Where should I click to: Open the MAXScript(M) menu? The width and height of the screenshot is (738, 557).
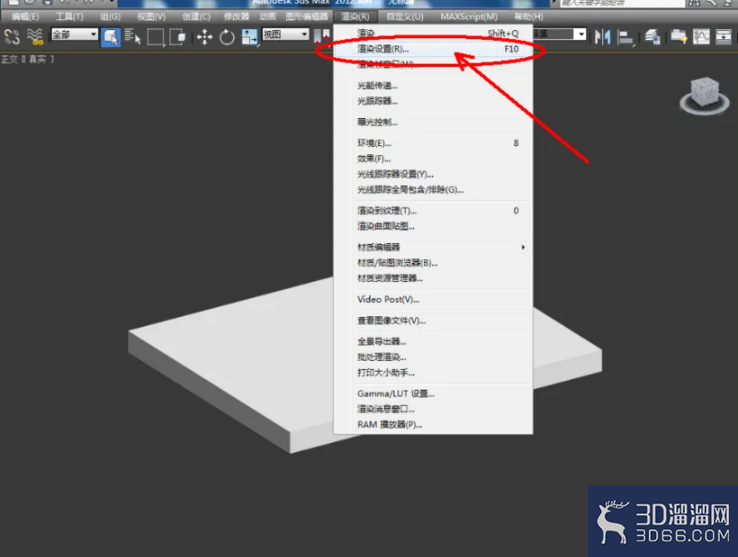(x=469, y=16)
